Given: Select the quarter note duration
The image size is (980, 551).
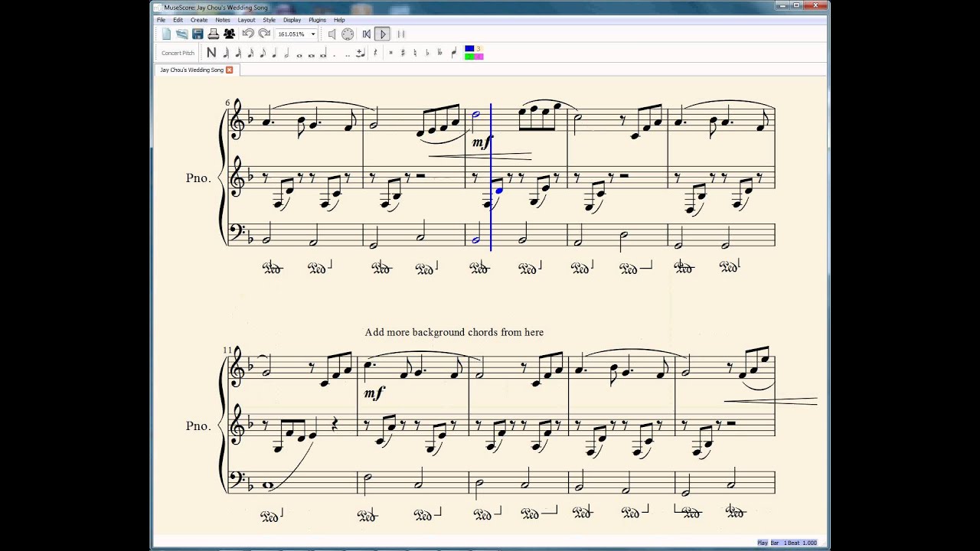Looking at the screenshot, I should pyautogui.click(x=275, y=53).
